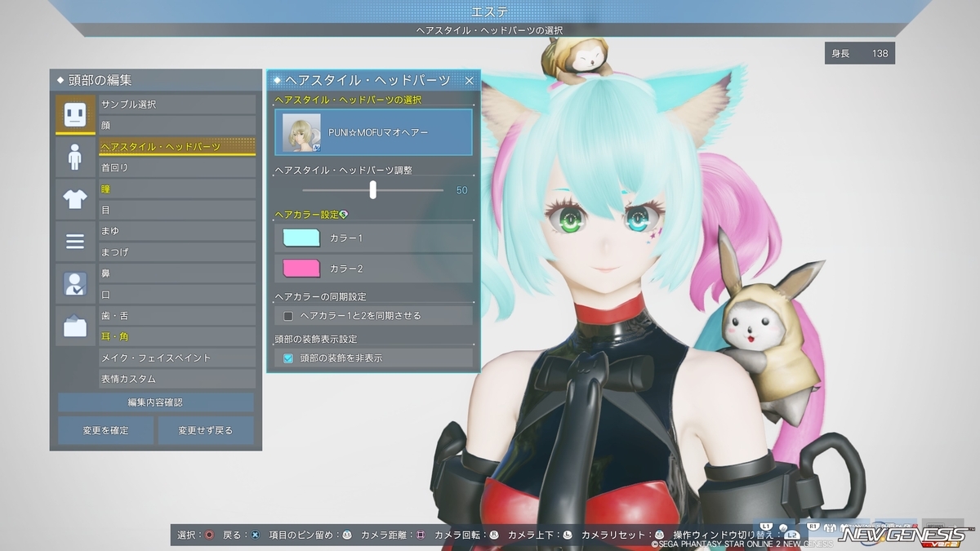Click 変更せず戻る button
Viewport: 980px width, 551px height.
coord(206,430)
